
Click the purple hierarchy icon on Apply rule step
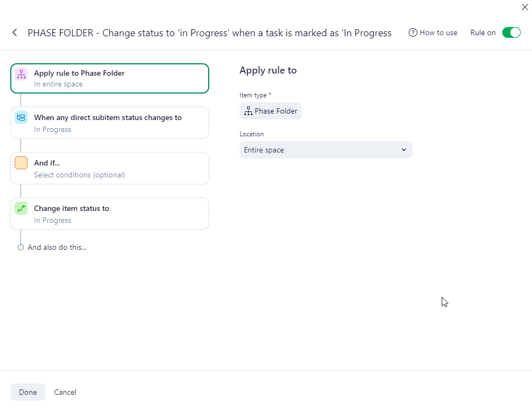point(21,74)
